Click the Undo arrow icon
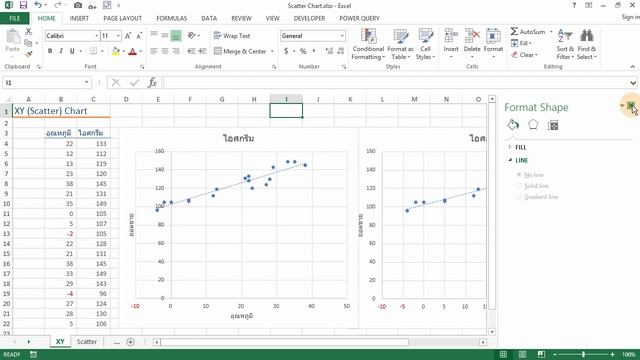Image resolution: width=640 pixels, height=360 pixels. click(x=38, y=5)
